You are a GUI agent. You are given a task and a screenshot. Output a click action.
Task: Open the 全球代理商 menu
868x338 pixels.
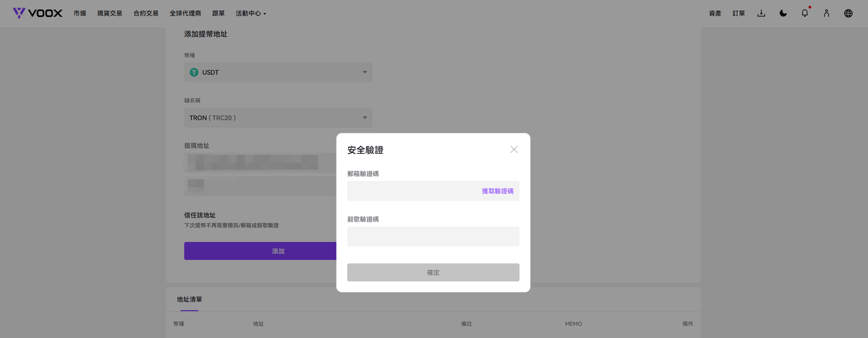185,14
